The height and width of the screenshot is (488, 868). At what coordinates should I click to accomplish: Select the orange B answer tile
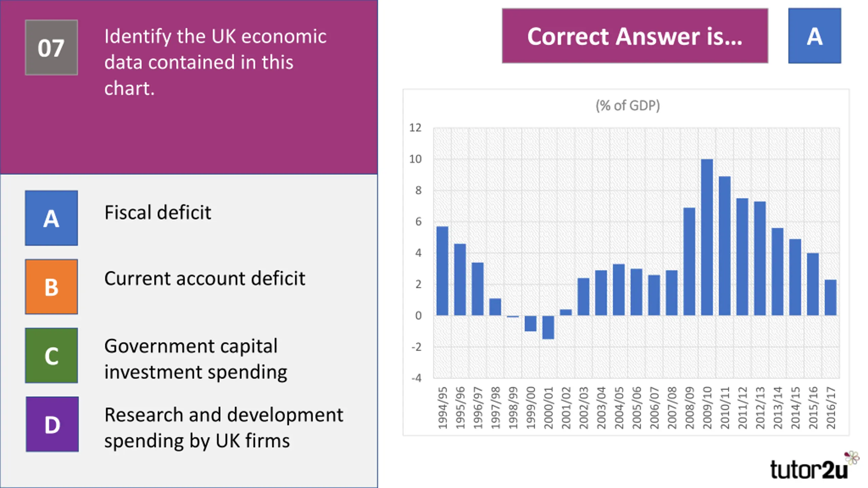coord(51,287)
